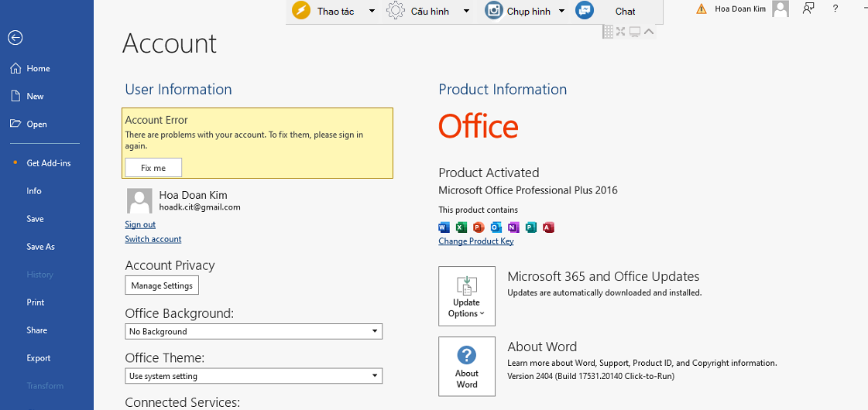Click the grid icon below the remote toolbar
This screenshot has width=868, height=410.
(x=608, y=32)
